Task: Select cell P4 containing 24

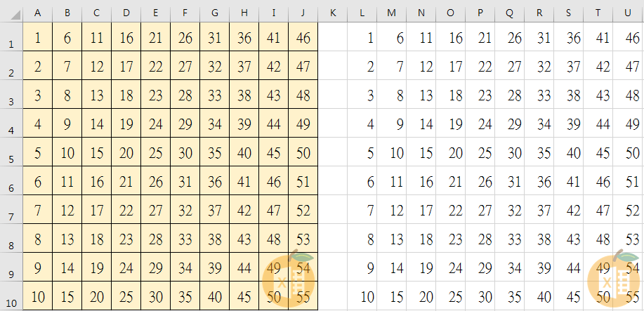Action: pyautogui.click(x=480, y=124)
